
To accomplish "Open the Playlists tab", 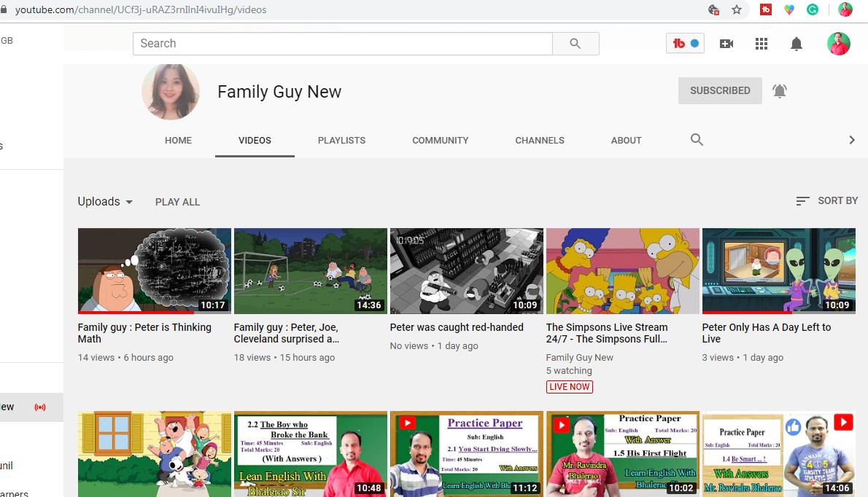I will [x=341, y=141].
